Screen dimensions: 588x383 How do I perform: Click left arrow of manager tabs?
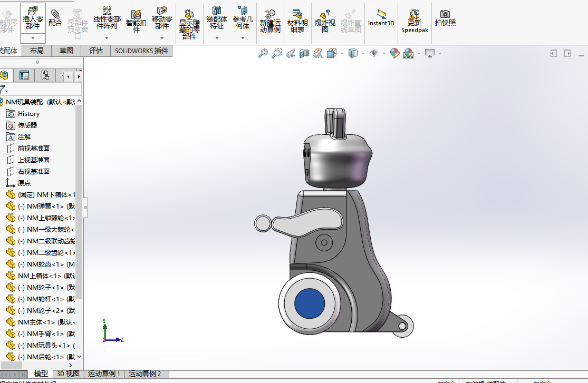68,76
